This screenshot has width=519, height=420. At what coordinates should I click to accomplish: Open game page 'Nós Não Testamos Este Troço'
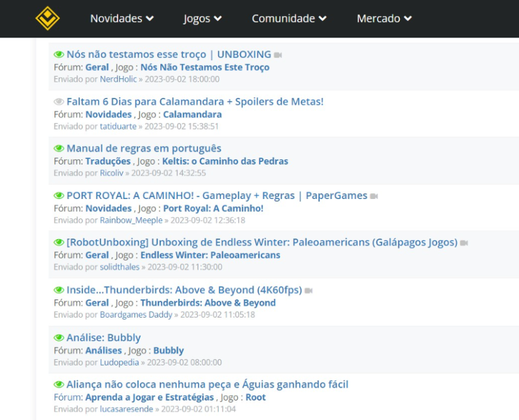205,67
